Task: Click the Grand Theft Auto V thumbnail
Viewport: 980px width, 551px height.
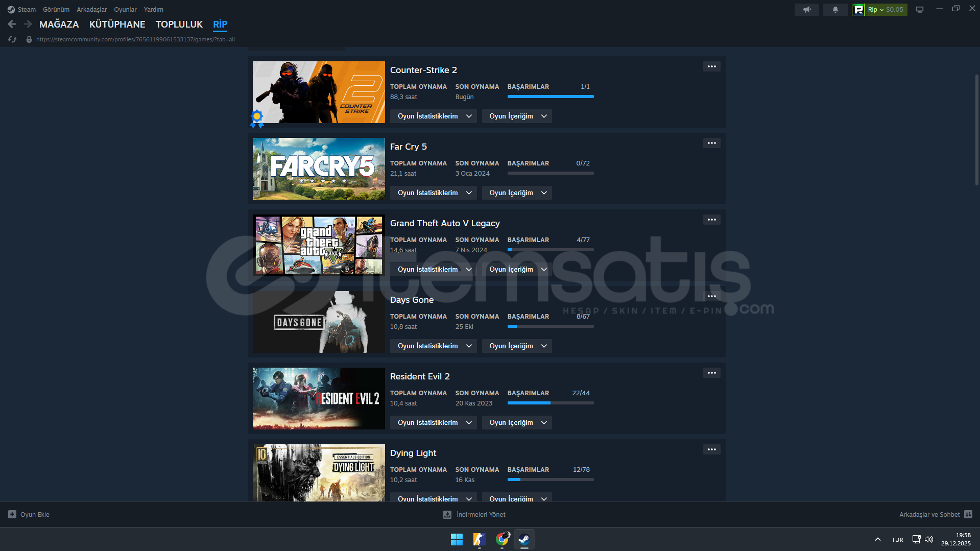Action: coord(319,245)
